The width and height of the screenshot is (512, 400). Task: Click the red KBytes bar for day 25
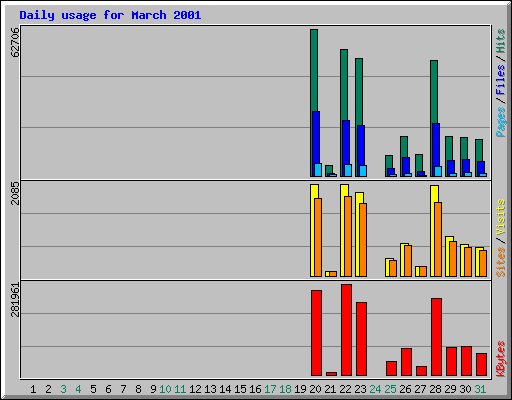391,368
